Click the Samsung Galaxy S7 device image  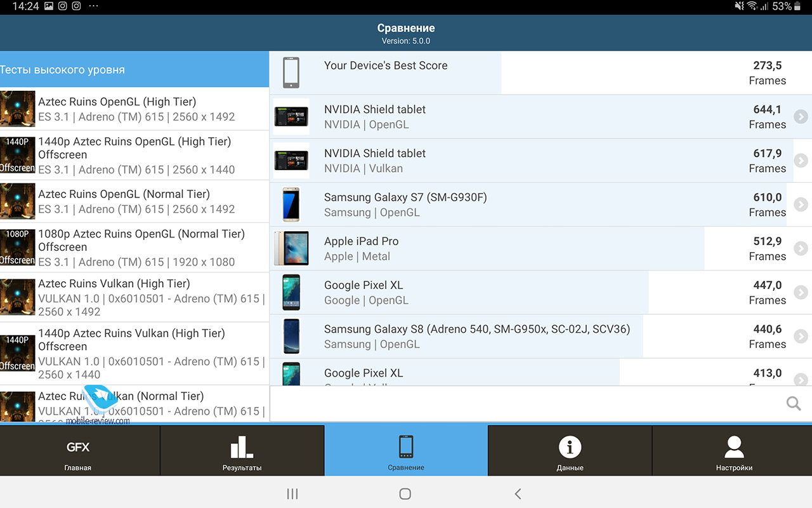point(291,204)
